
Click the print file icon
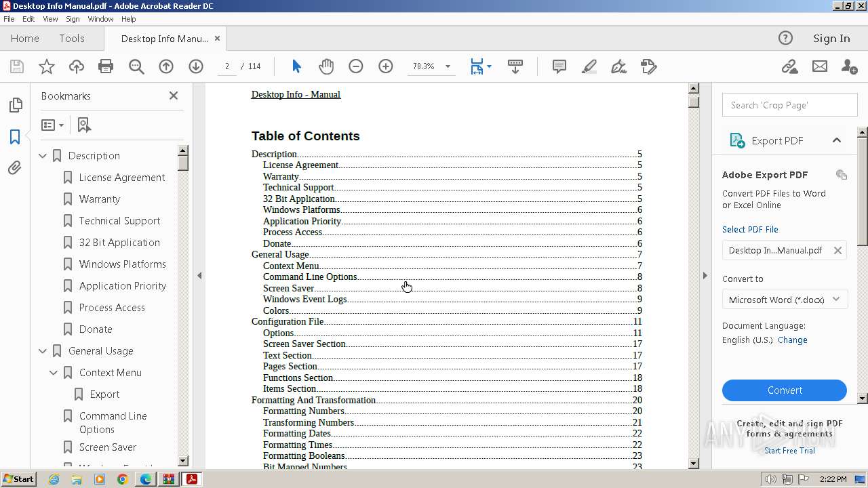click(106, 66)
